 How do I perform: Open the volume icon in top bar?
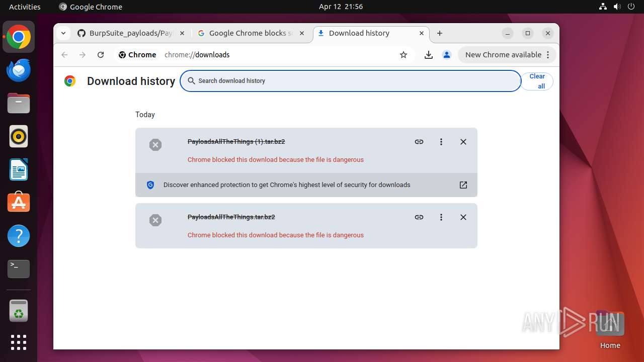click(x=617, y=7)
